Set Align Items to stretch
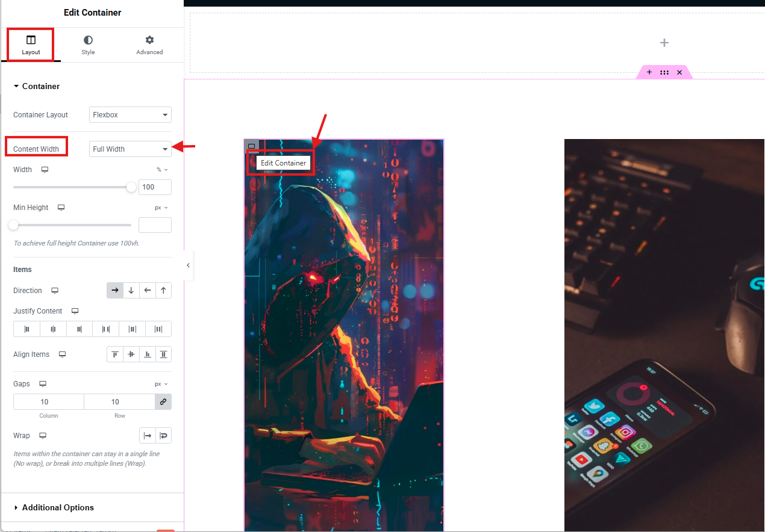Image resolution: width=765 pixels, height=532 pixels. pos(164,354)
